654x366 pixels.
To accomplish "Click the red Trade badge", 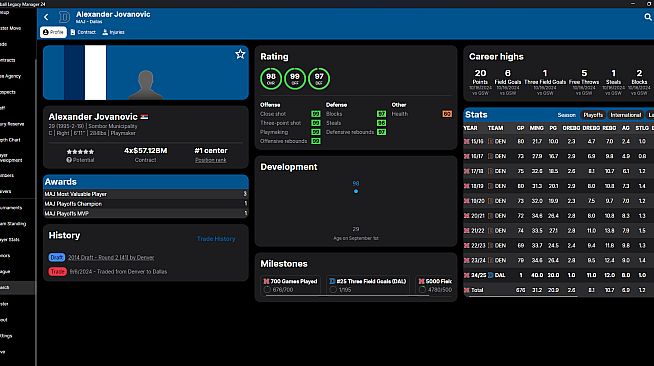I will (58, 271).
